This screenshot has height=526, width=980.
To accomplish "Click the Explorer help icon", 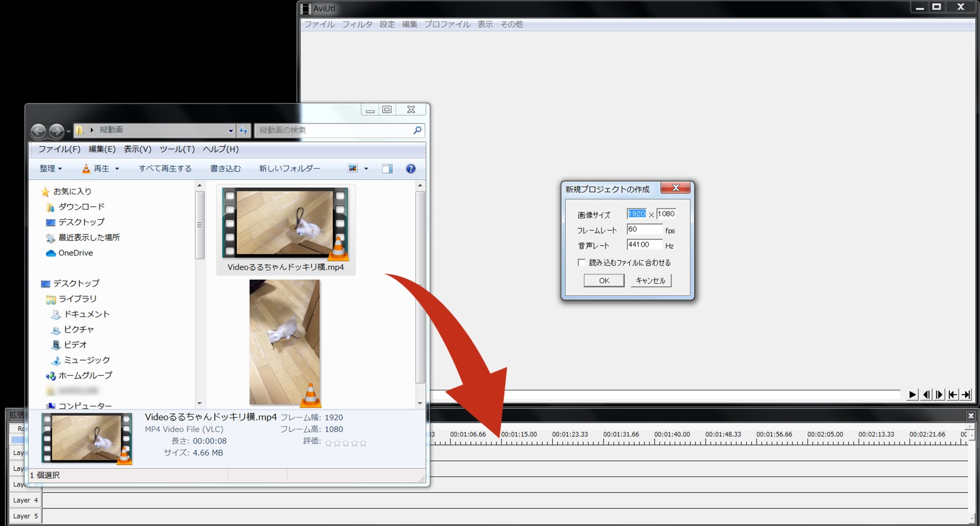I will coord(411,169).
